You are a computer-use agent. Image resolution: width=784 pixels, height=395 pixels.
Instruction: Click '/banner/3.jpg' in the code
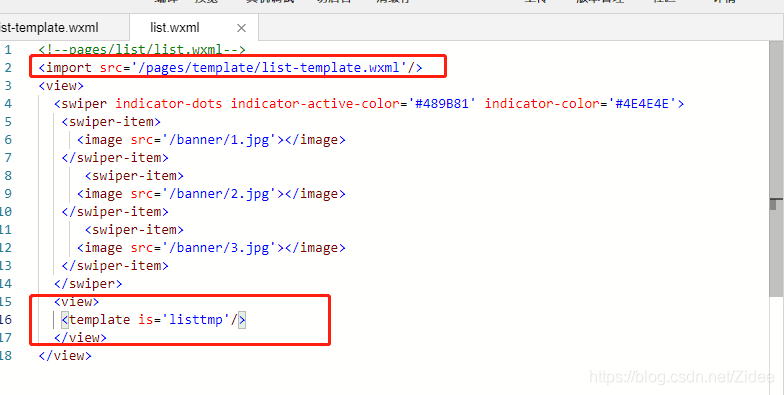click(219, 248)
